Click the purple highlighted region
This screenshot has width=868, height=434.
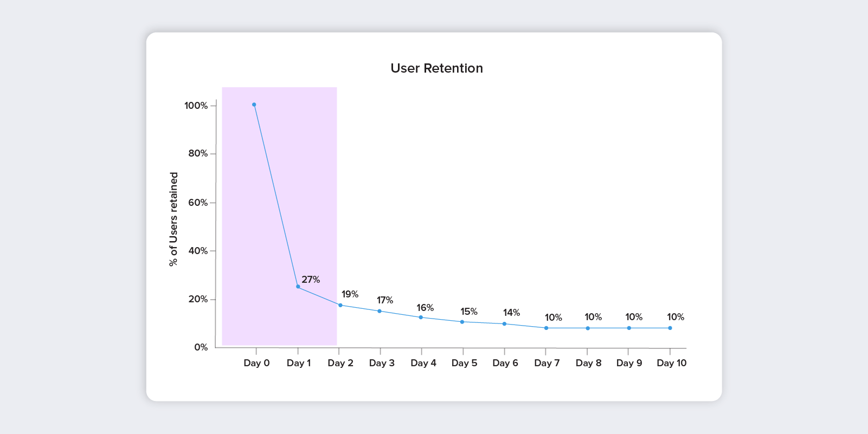click(x=279, y=216)
